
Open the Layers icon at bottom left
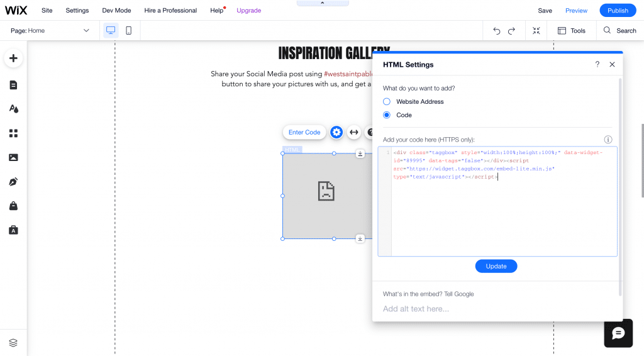pos(13,343)
